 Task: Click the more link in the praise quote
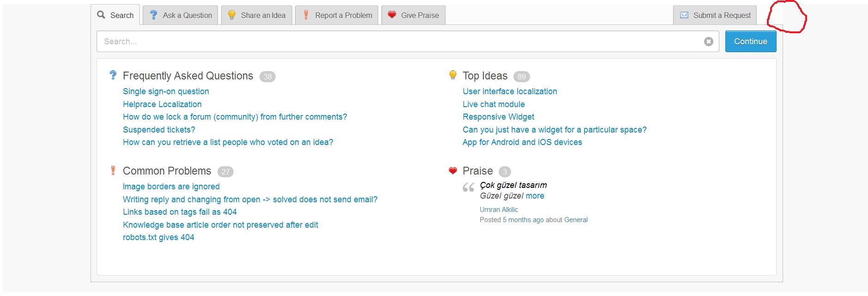pyautogui.click(x=535, y=196)
